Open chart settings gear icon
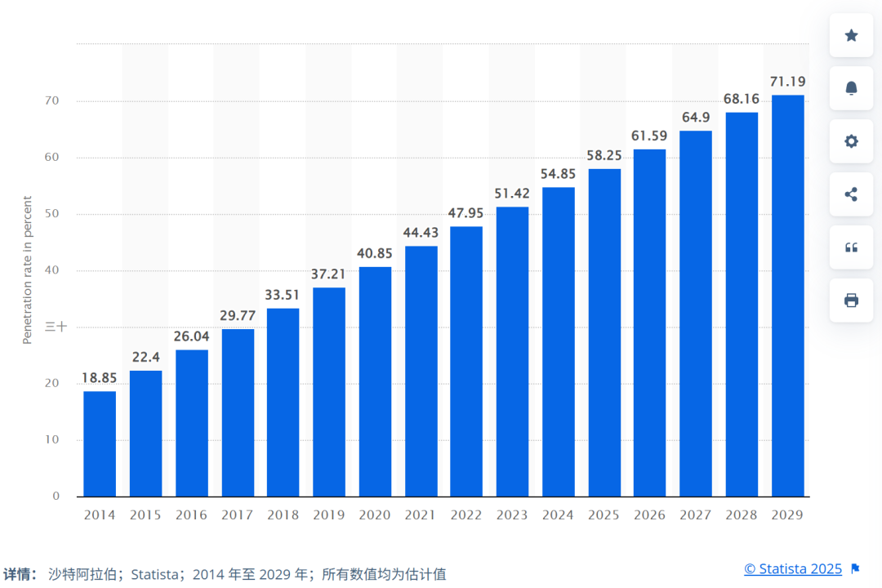The image size is (882, 588). [851, 141]
